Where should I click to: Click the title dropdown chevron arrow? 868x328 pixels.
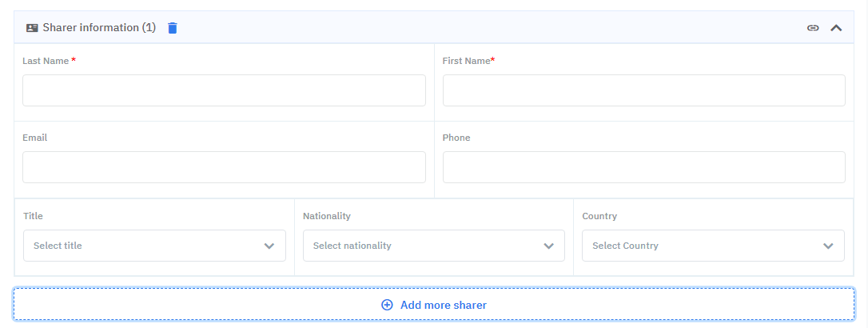[269, 246]
